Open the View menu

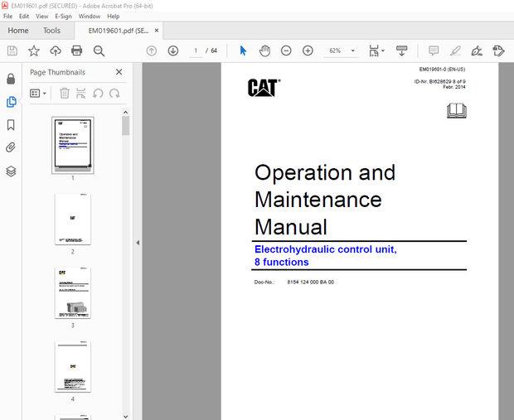42,17
